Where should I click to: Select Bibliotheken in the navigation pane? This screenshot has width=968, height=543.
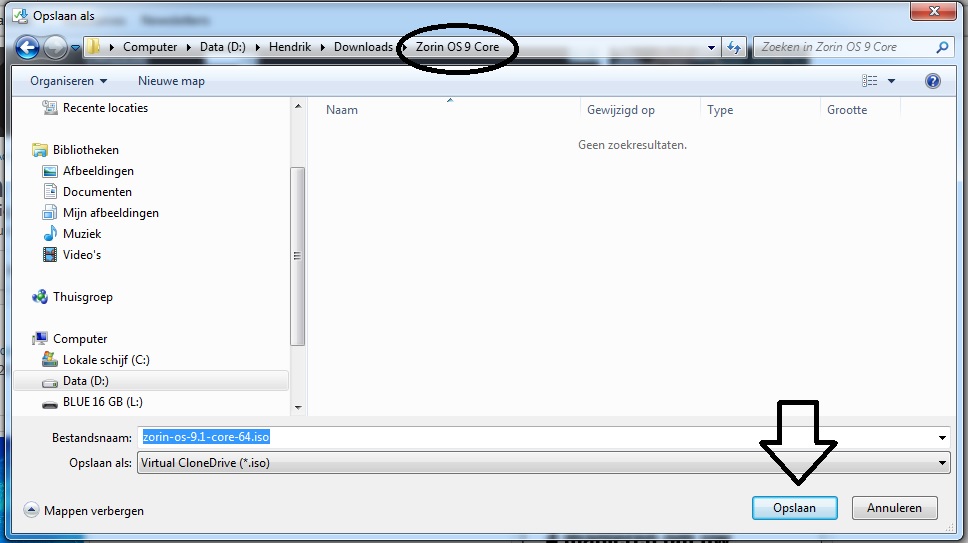coord(85,150)
